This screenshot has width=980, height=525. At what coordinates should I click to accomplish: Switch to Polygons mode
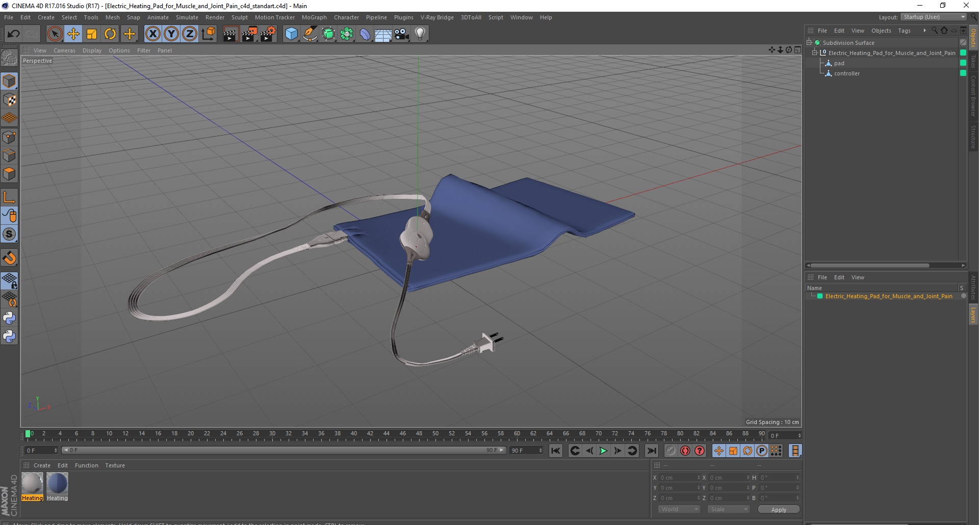point(9,174)
